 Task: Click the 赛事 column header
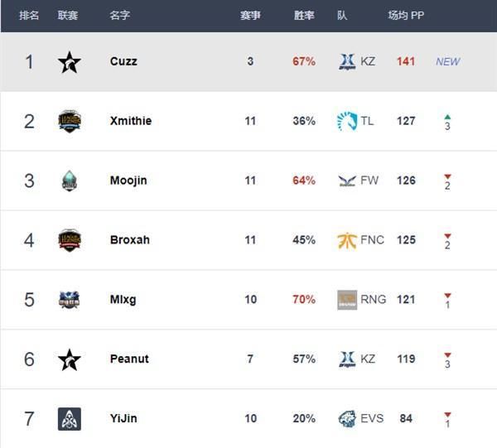(x=250, y=16)
